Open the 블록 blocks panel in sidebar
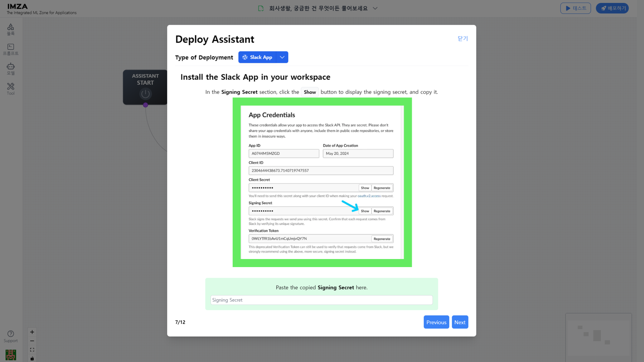The width and height of the screenshot is (644, 362). (10, 29)
